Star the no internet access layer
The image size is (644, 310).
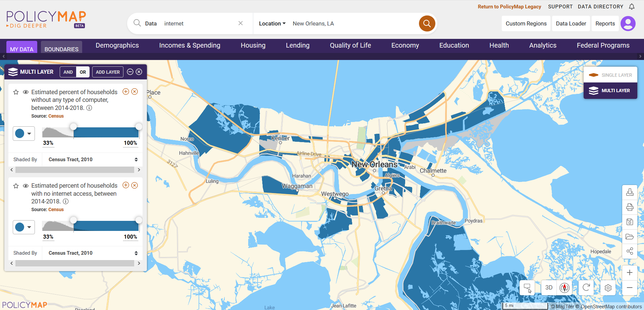pyautogui.click(x=16, y=186)
